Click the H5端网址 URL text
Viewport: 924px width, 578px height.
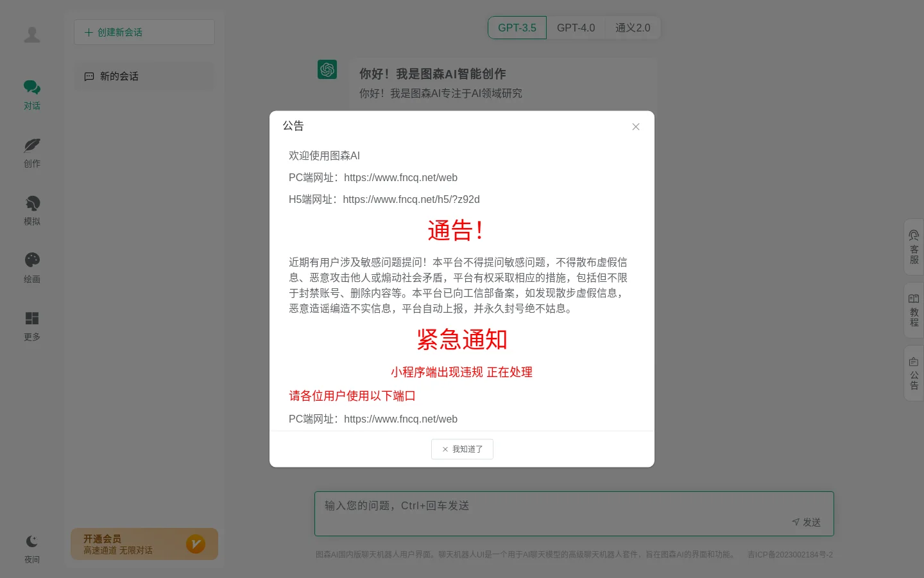[x=411, y=200]
